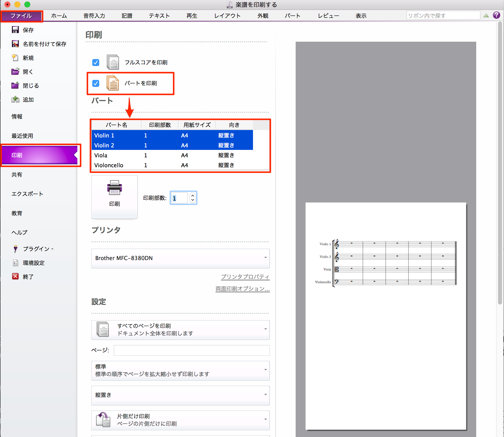The width and height of the screenshot is (504, 437).
Task: Click the save floppy disk icon
Action: pyautogui.click(x=15, y=30)
